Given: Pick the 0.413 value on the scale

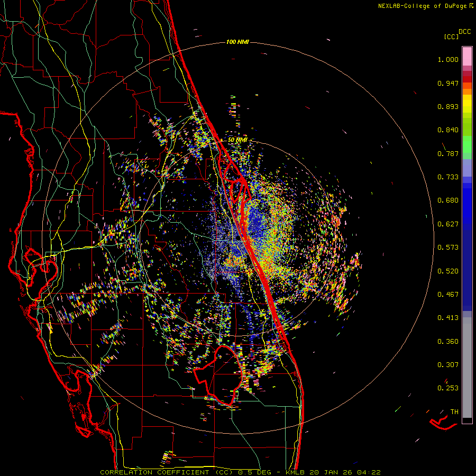Looking at the screenshot, I should coord(448,318).
